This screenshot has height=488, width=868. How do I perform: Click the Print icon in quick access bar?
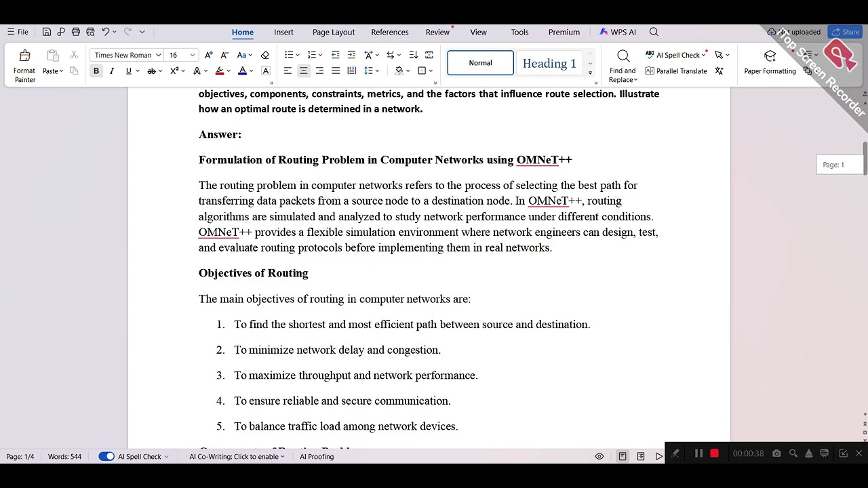tap(75, 32)
